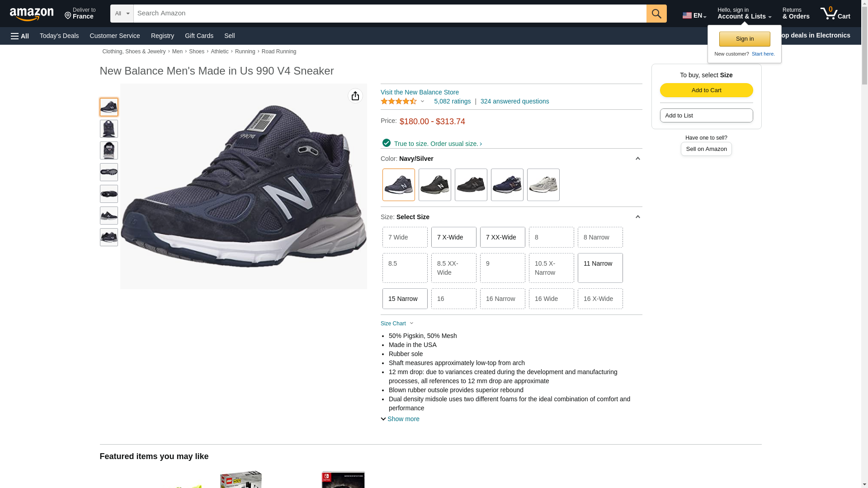
Task: Choose the grey sneaker color swatch
Action: (x=543, y=185)
